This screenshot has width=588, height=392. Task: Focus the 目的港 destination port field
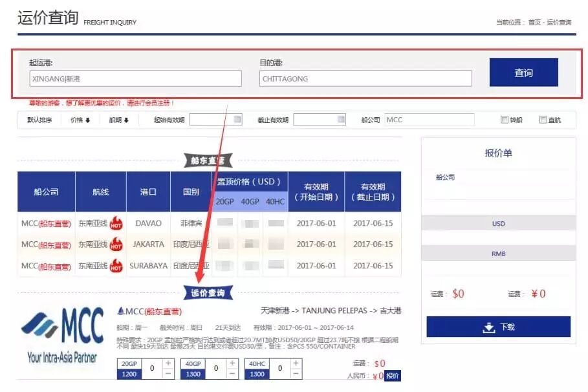tap(365, 79)
